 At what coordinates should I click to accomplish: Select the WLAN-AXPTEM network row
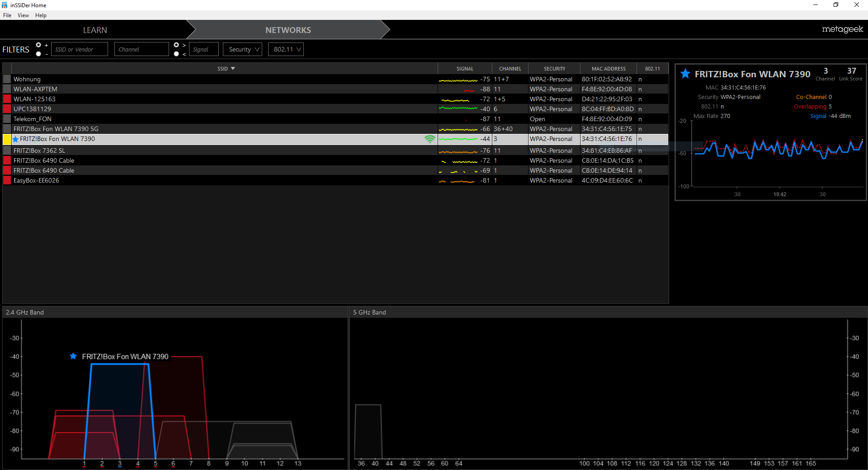tap(335, 89)
